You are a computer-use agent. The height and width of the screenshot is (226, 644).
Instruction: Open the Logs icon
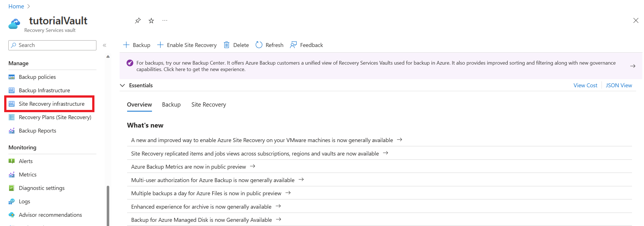click(11, 201)
